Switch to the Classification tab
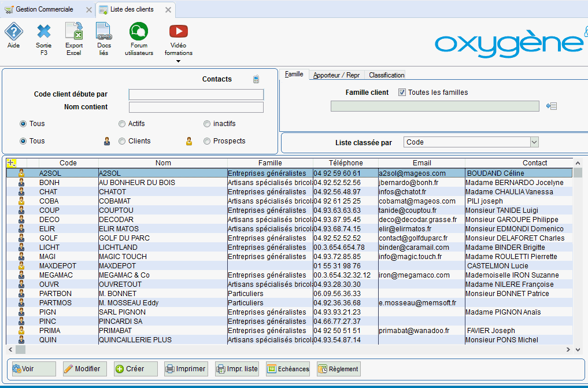This screenshot has width=588, height=388. 387,75
